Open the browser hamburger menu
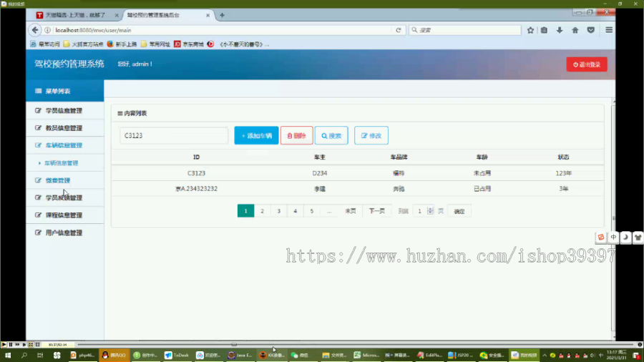644x362 pixels. (x=609, y=30)
